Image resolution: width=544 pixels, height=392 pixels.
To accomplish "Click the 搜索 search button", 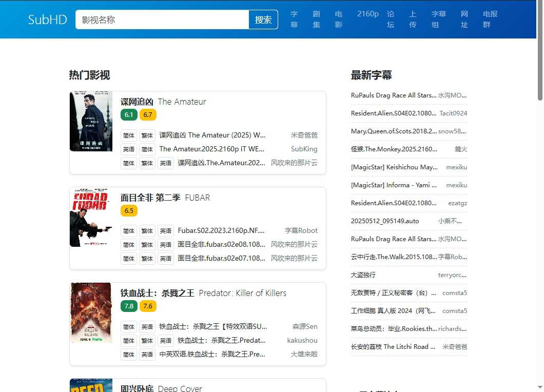I will [x=263, y=18].
